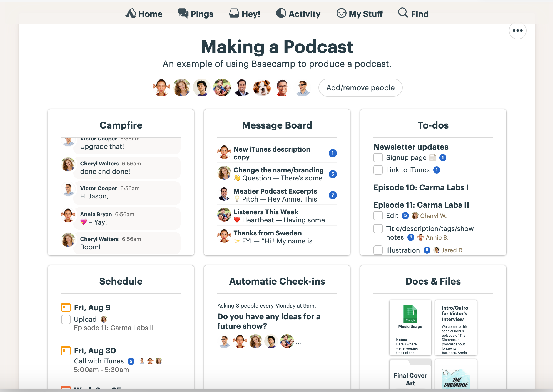553x392 pixels.
Task: Click the Add/remove people button
Action: 360,88
